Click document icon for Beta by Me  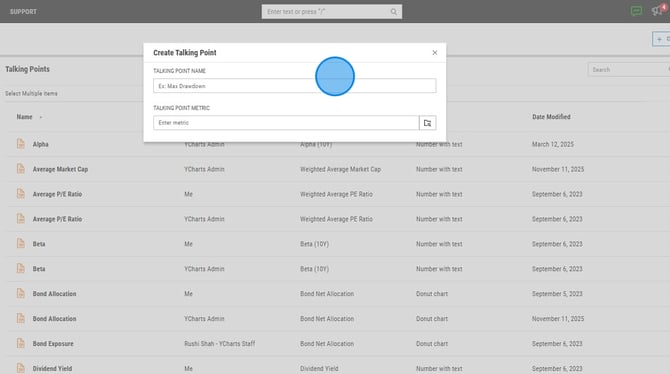pyautogui.click(x=21, y=244)
